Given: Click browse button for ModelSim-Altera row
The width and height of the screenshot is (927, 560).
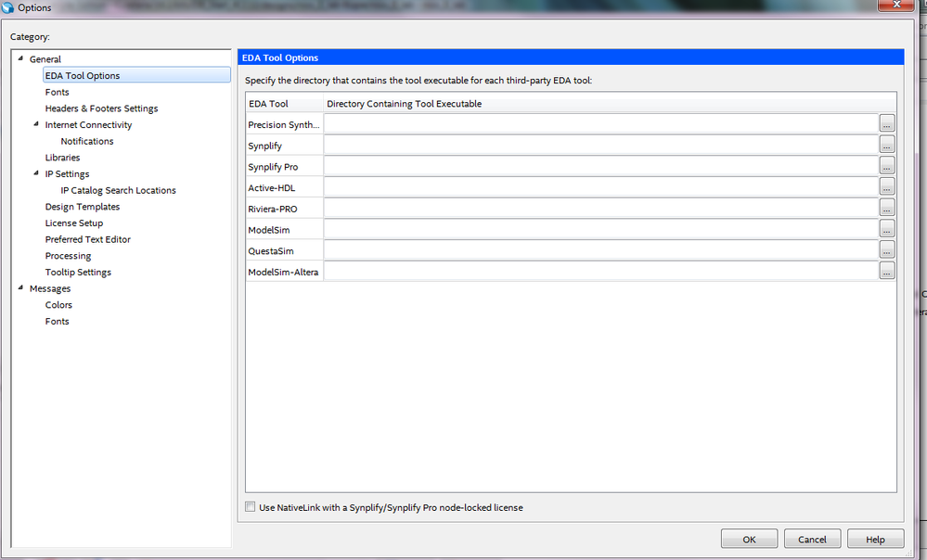Looking at the screenshot, I should 887,271.
